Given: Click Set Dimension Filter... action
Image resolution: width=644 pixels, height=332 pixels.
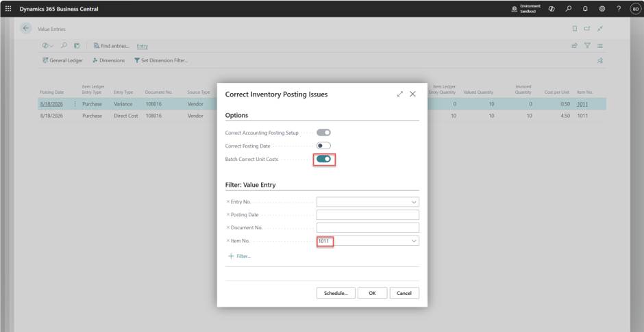Looking at the screenshot, I should (161, 60).
